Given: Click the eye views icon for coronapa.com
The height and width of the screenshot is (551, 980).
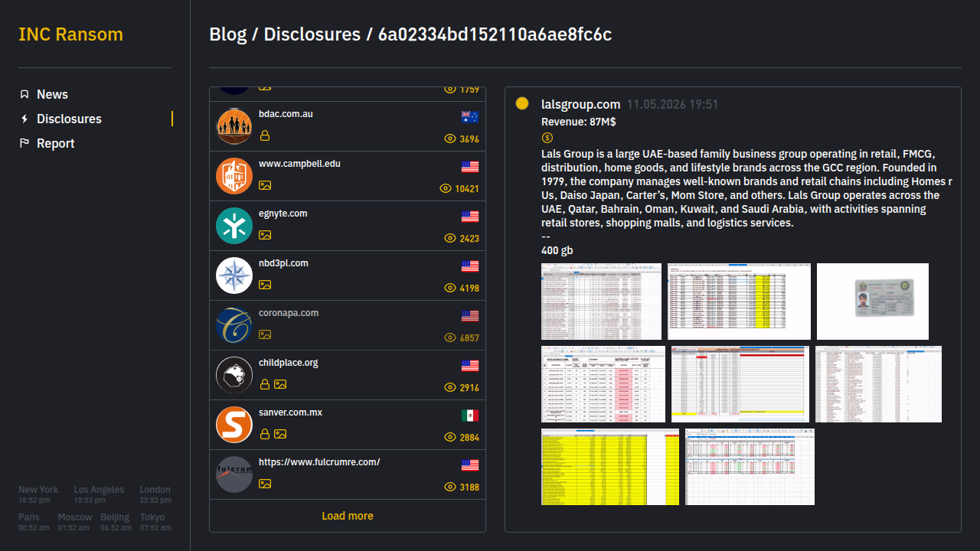Looking at the screenshot, I should 450,337.
